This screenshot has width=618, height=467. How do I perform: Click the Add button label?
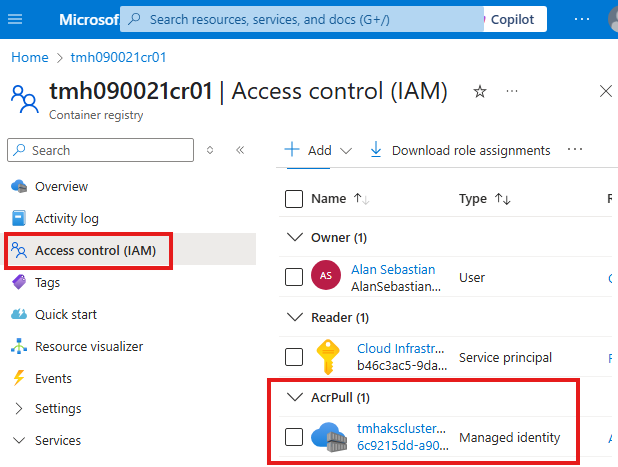tap(320, 150)
